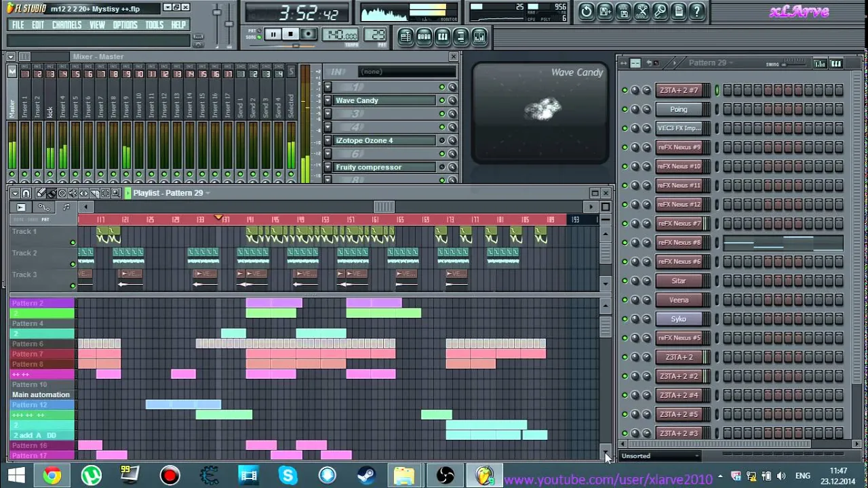Open the EDIT menu

[38, 25]
